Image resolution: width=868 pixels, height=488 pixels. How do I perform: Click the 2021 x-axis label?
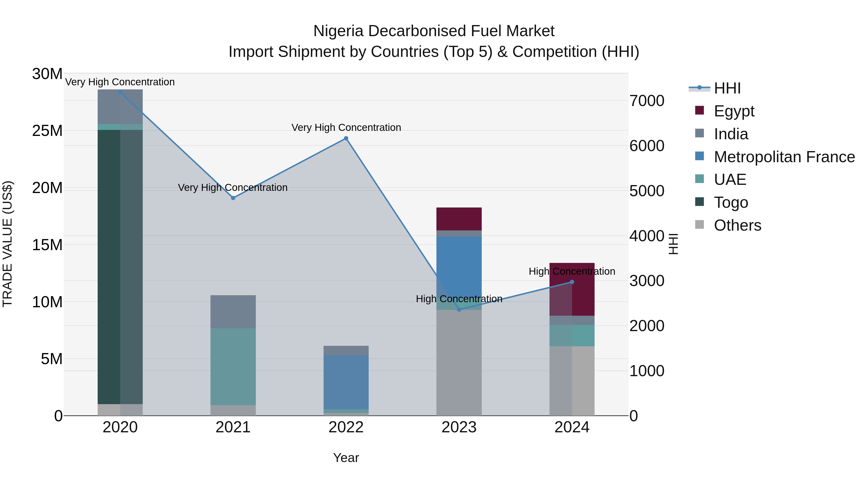point(233,427)
